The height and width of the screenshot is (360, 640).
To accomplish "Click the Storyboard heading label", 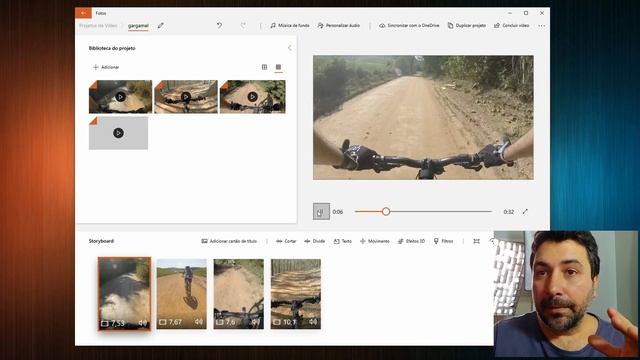I will (101, 241).
